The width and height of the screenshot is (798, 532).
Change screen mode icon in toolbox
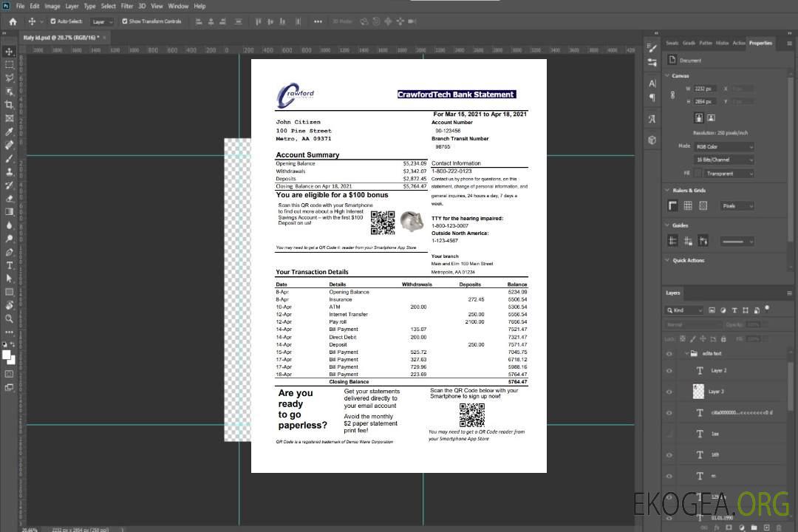pos(9,387)
